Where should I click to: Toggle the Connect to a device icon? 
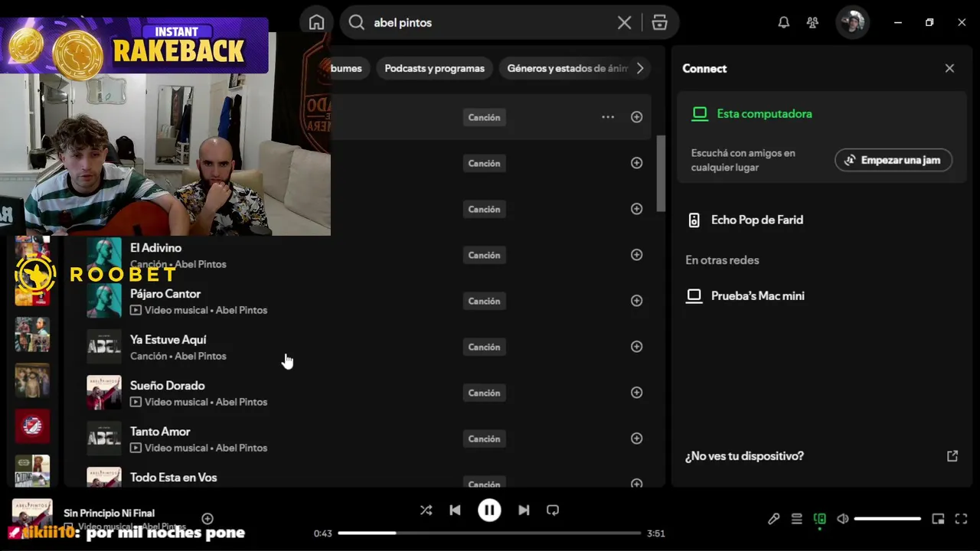tap(819, 519)
